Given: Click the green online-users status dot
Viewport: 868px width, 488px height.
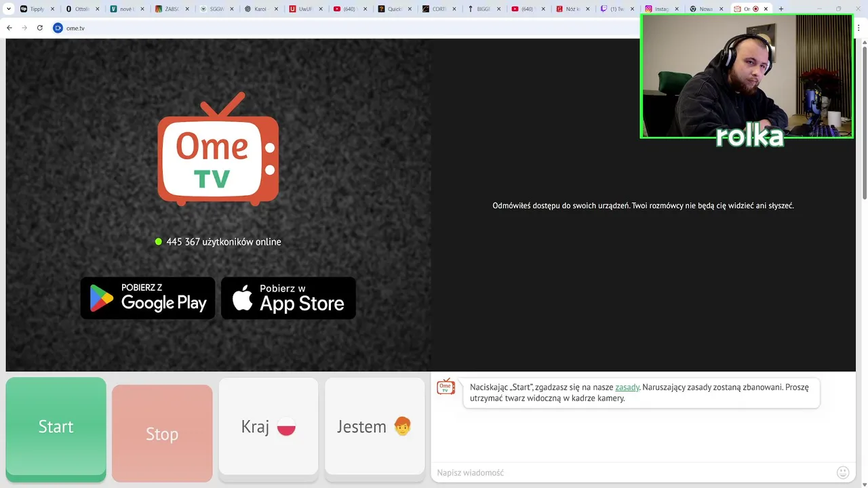Looking at the screenshot, I should (159, 241).
